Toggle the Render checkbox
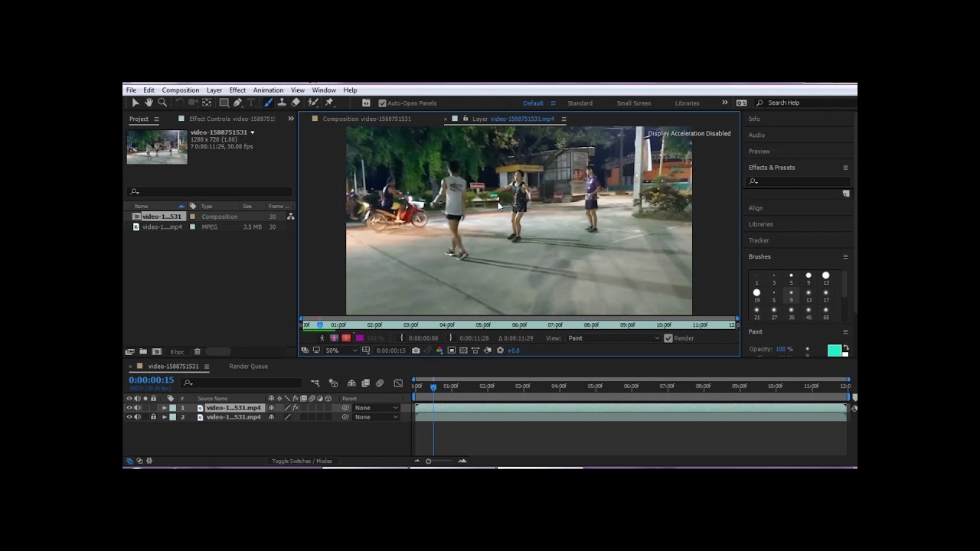 [x=668, y=338]
